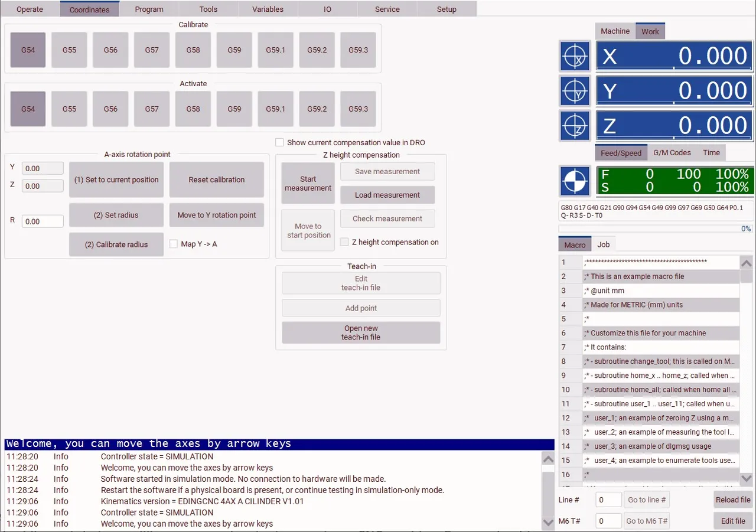Screen dimensions: 756x532
Task: Click Move to Y rotation point
Action: (x=216, y=215)
